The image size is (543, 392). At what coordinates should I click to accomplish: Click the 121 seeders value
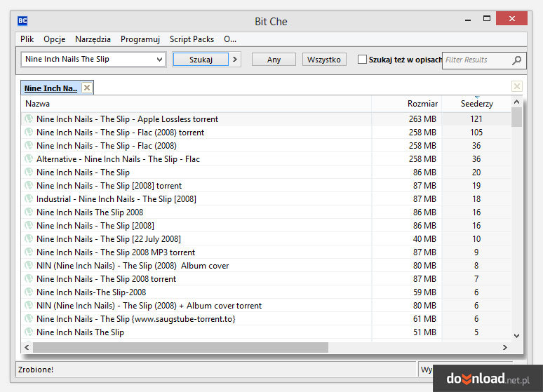click(x=476, y=119)
